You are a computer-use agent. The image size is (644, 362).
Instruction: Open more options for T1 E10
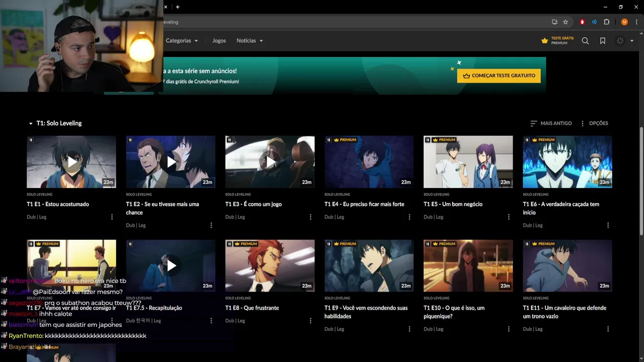tap(509, 329)
